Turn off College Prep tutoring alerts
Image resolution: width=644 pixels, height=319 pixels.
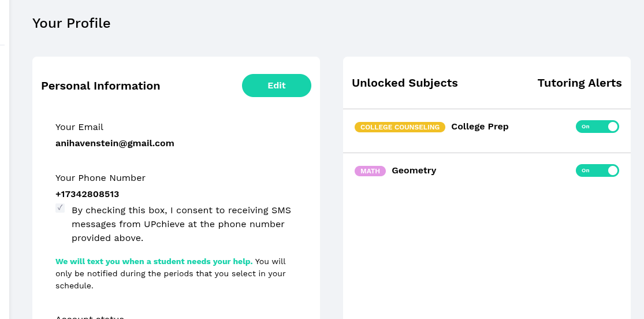pos(597,127)
